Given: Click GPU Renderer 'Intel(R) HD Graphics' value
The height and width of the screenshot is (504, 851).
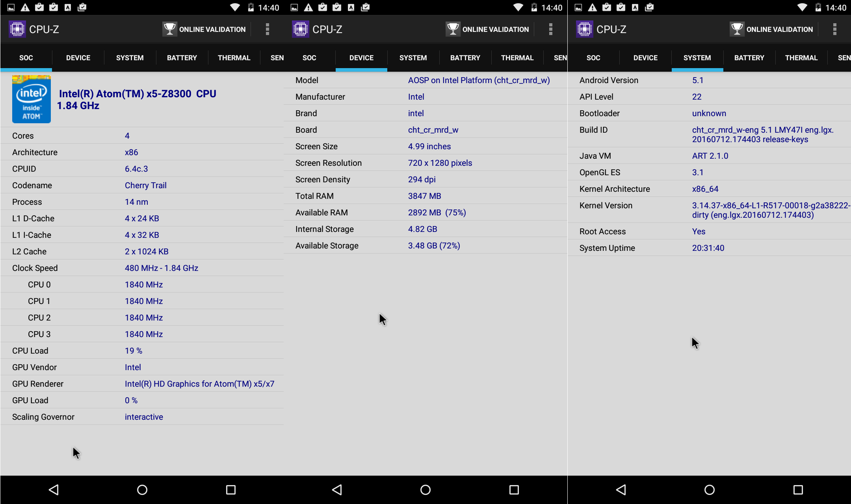Looking at the screenshot, I should point(199,384).
